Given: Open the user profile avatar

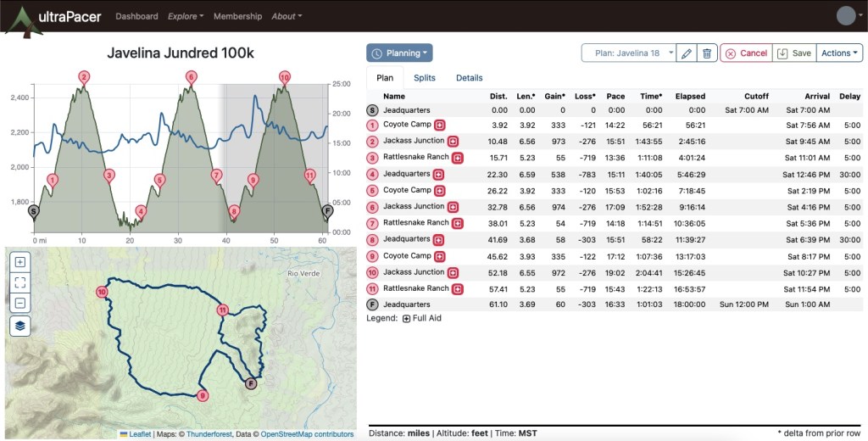Looking at the screenshot, I should point(846,16).
